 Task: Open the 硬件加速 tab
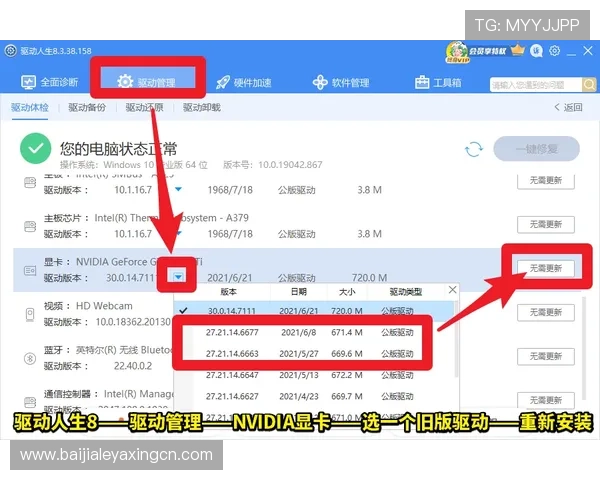tap(244, 83)
